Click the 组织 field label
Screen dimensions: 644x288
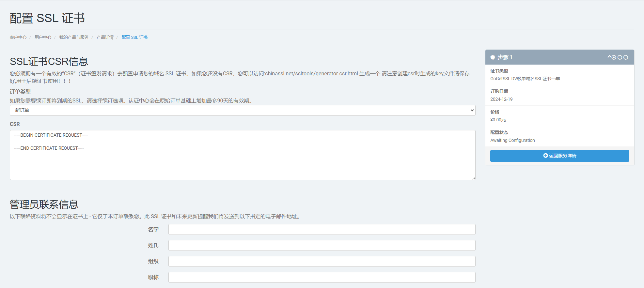click(153, 261)
